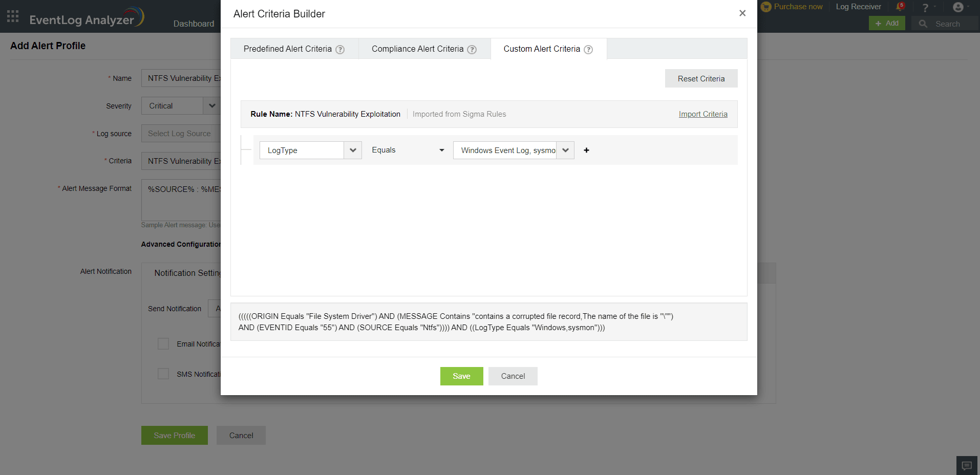This screenshot has width=980, height=475.
Task: Click the Rule Name NTFS Vulnerability Exploitation text
Action: click(325, 114)
